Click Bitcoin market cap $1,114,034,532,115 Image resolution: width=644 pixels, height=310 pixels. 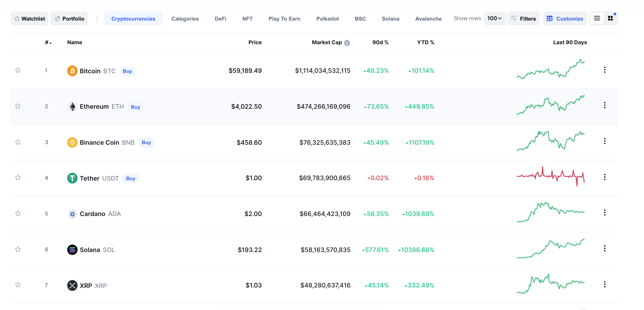coord(323,71)
